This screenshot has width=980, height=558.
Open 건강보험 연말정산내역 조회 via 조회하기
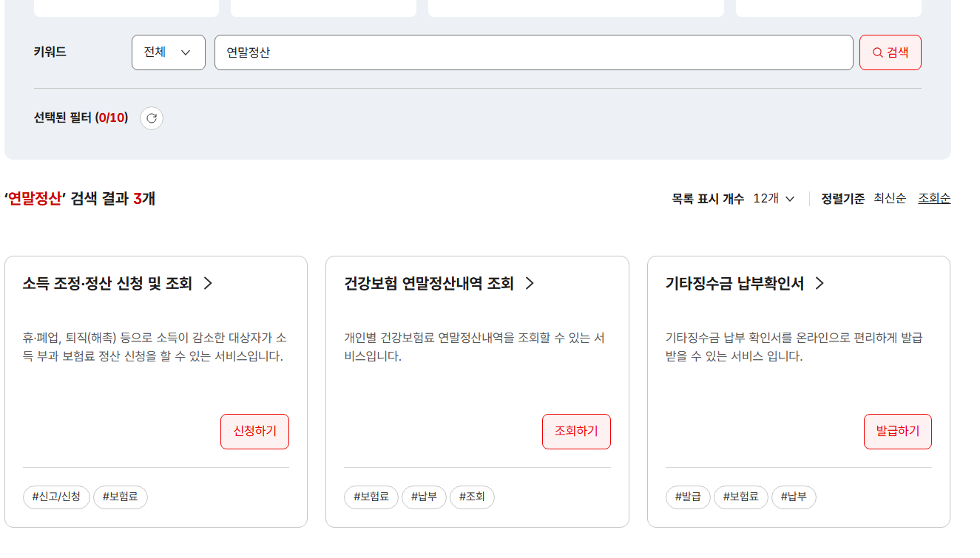coord(576,431)
